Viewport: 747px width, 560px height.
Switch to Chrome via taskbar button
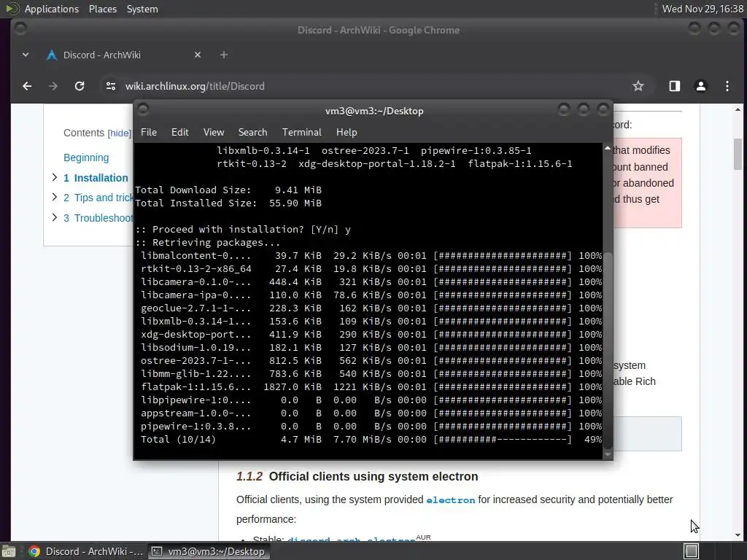point(86,551)
